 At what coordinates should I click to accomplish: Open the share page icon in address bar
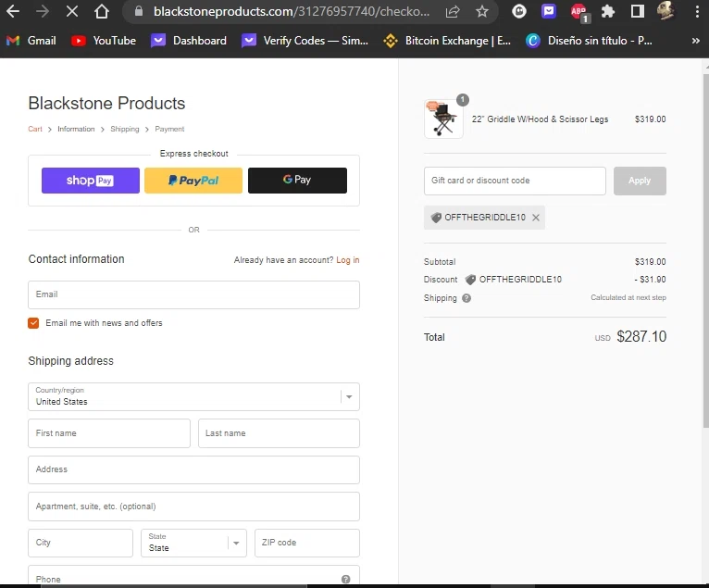453,12
